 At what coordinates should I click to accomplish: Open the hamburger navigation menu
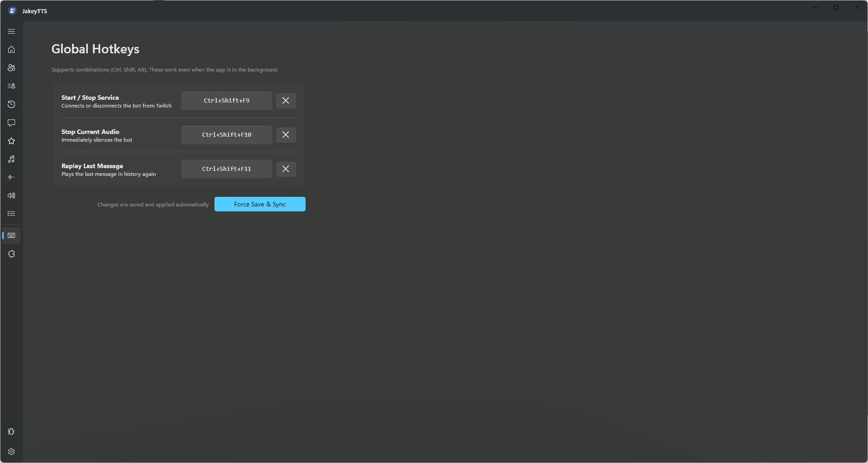click(x=11, y=31)
